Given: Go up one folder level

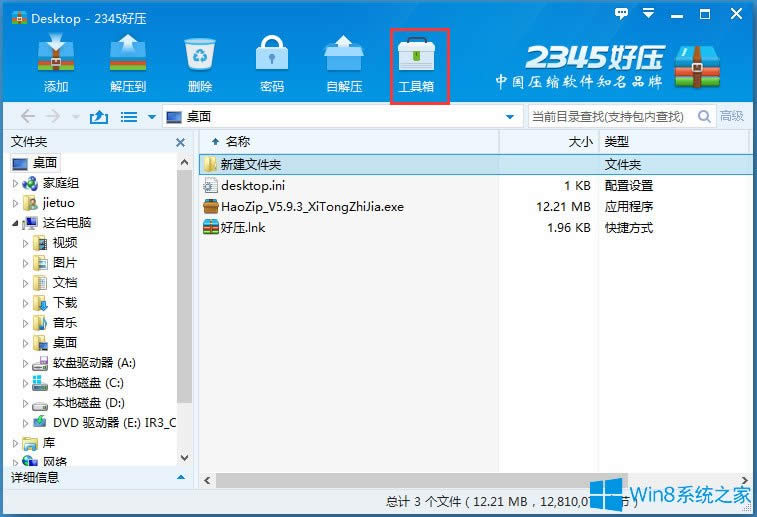Looking at the screenshot, I should coord(99,116).
